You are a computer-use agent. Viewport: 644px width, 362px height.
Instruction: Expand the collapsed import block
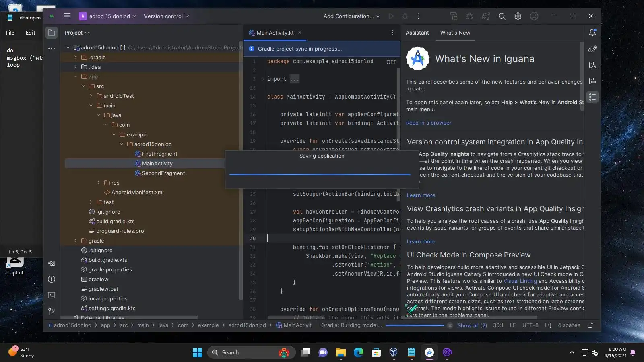[x=264, y=79]
